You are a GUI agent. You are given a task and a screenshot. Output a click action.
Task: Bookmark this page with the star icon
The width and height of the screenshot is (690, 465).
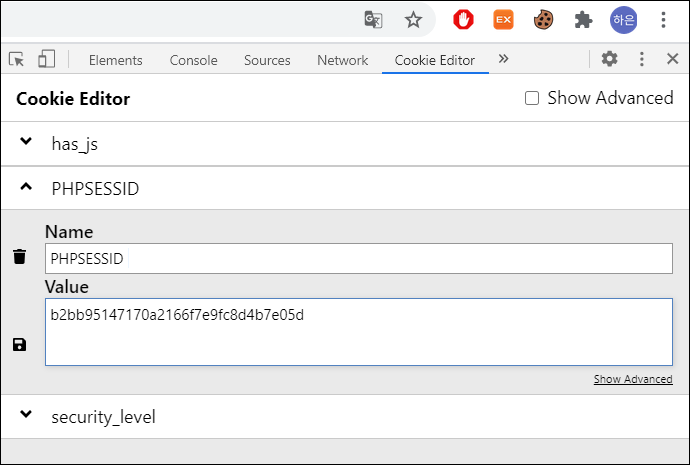tap(413, 20)
